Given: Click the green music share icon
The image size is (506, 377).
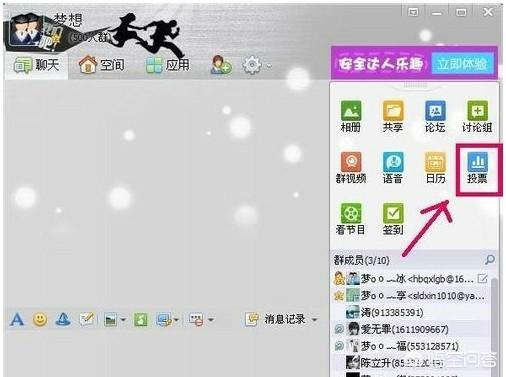Looking at the screenshot, I should [x=141, y=320].
